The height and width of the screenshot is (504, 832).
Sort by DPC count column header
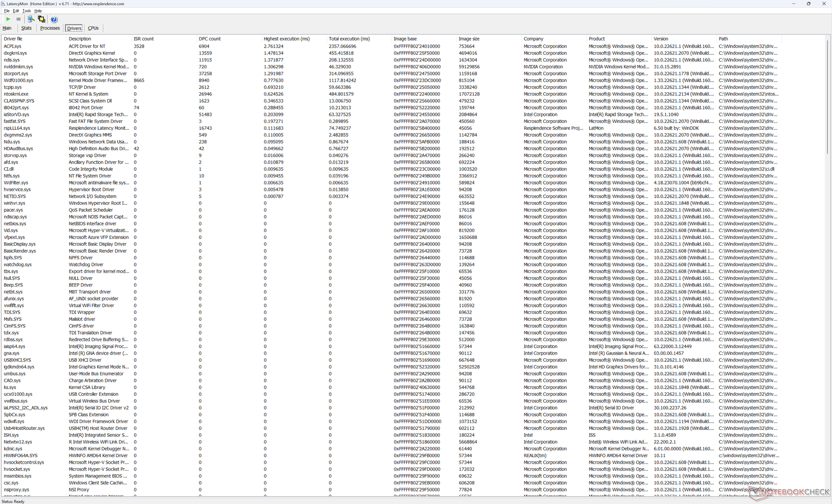[x=210, y=39]
